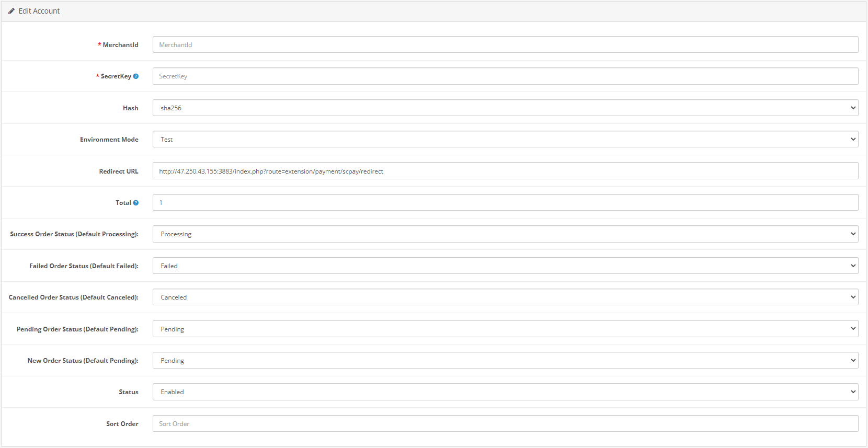Open the Failed Order Status dropdown
This screenshot has width=868, height=448.
click(x=505, y=266)
